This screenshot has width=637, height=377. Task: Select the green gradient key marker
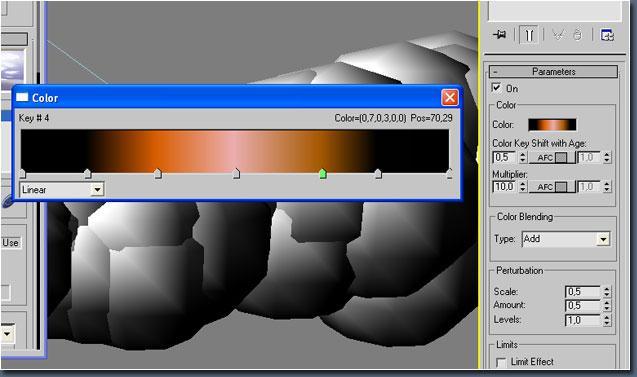coord(323,174)
